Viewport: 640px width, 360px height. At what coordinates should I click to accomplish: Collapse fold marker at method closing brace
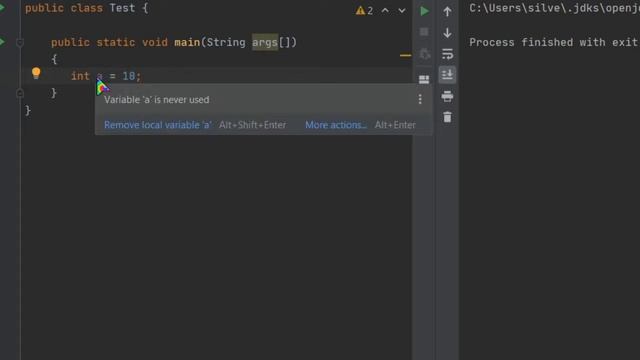click(x=20, y=93)
